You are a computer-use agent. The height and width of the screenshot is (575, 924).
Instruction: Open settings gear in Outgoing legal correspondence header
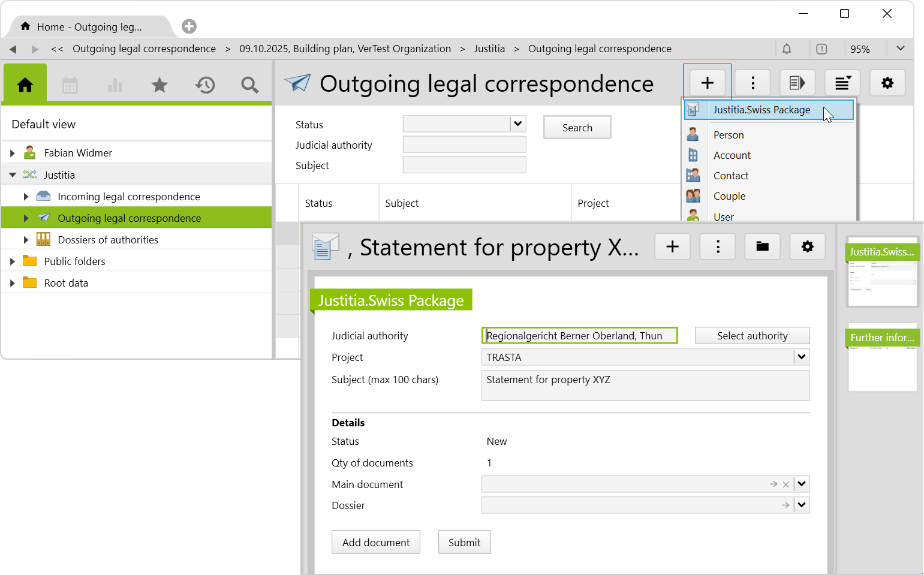point(887,83)
